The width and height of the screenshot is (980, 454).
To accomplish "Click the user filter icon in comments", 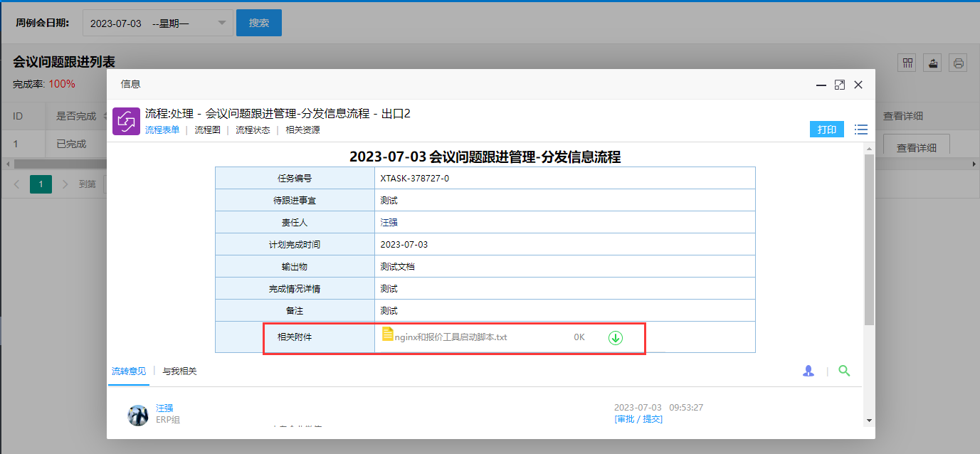I will click(808, 371).
